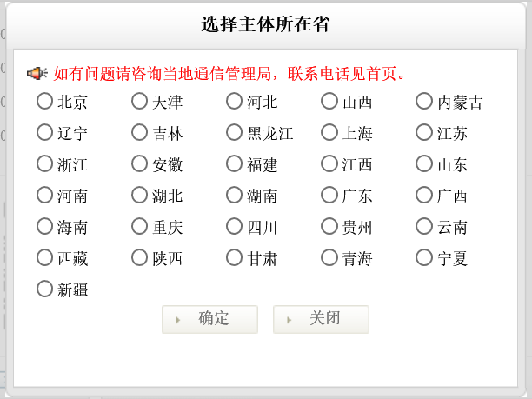Image resolution: width=532 pixels, height=399 pixels.
Task: Select 四川 province radio button
Action: (x=234, y=227)
